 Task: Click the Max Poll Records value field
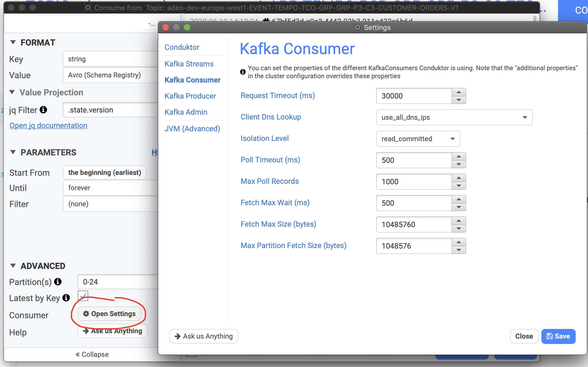coord(414,182)
